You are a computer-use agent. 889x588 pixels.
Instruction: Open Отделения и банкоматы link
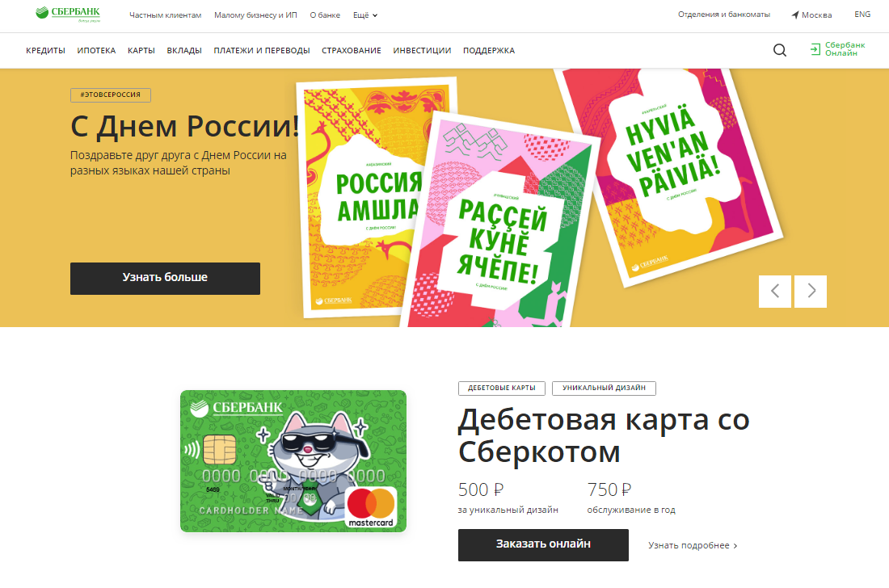click(724, 15)
